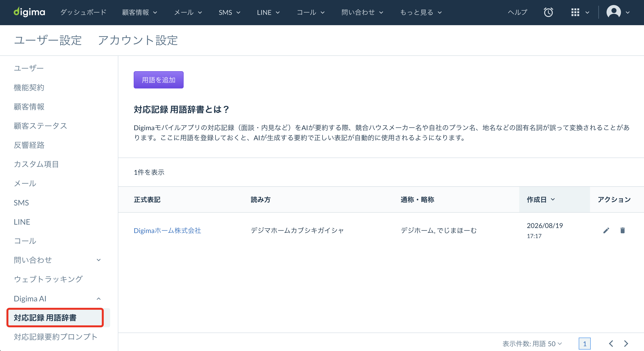Image resolution: width=644 pixels, height=351 pixels.
Task: Select 対応記録要約プロンプト in the sidebar
Action: [x=55, y=337]
